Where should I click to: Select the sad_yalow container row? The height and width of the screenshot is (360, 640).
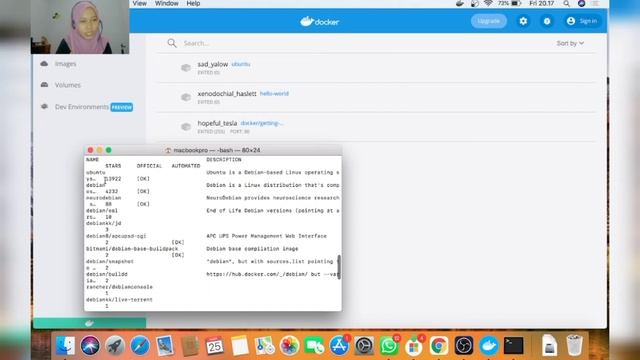(x=376, y=68)
